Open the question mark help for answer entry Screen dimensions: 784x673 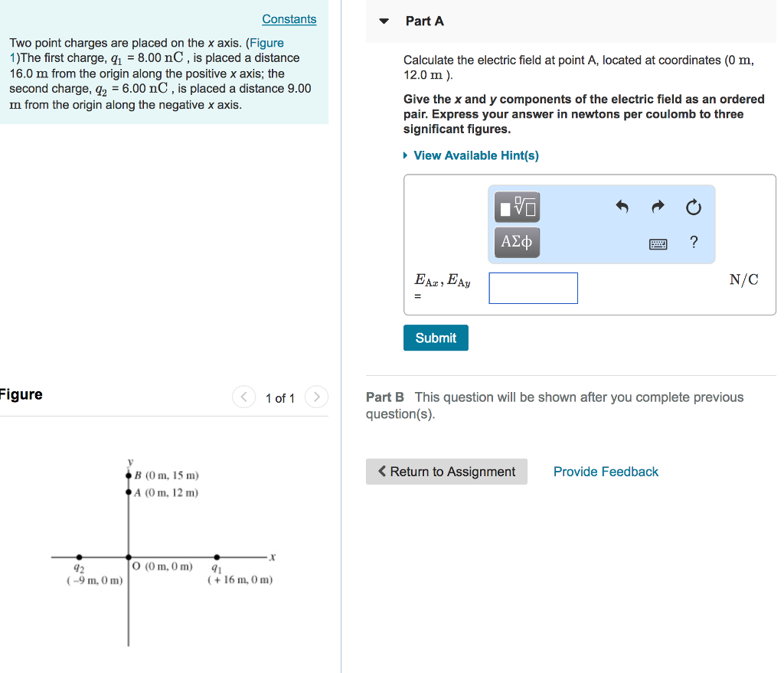click(693, 241)
